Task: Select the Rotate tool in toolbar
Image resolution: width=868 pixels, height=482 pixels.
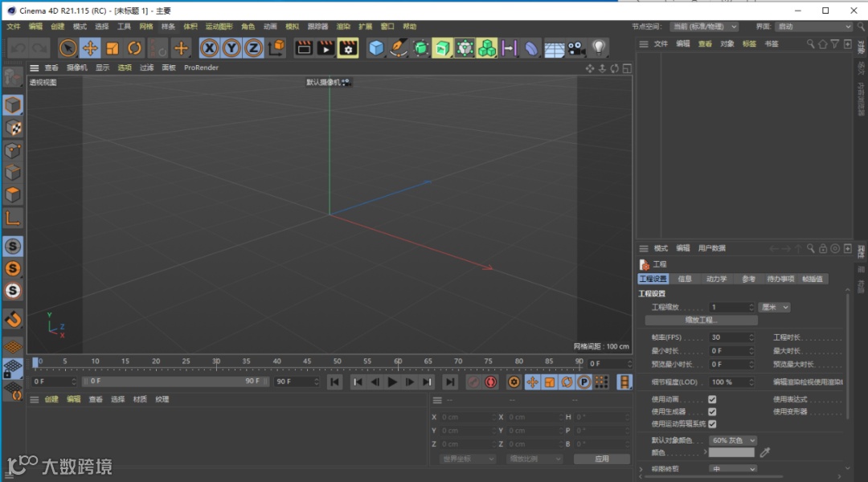Action: 134,48
